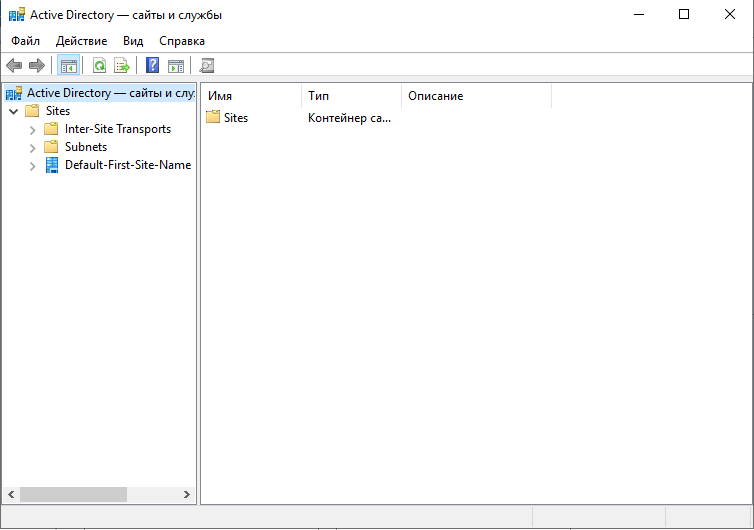Click the Sites folder icon in the tree
The width and height of the screenshot is (754, 530).
[x=32, y=111]
